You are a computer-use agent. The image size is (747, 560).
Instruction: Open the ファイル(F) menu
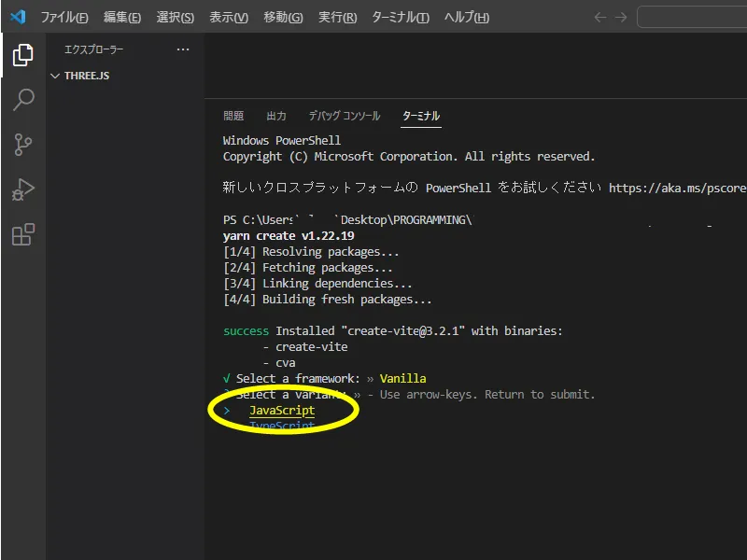pos(64,18)
